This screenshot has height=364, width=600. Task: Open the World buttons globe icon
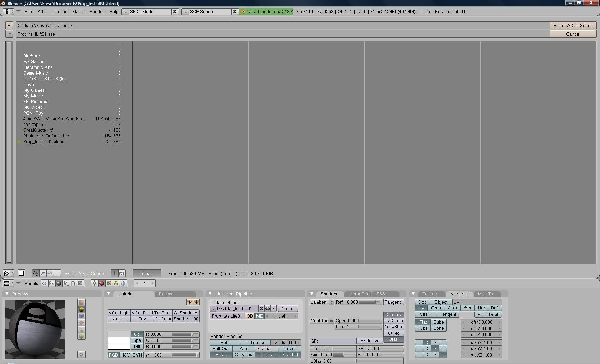click(x=123, y=283)
